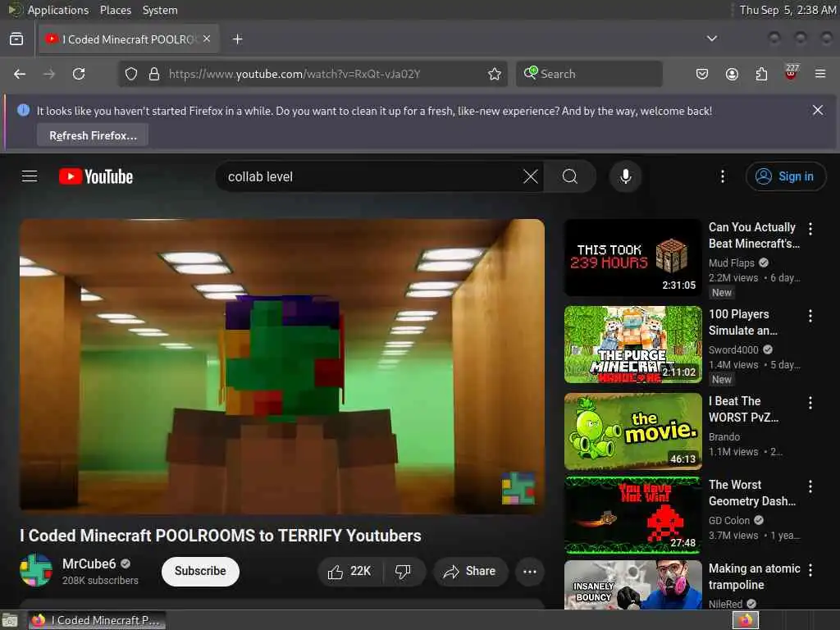Open options for 100 Players Simulate video
840x630 pixels.
click(x=810, y=316)
